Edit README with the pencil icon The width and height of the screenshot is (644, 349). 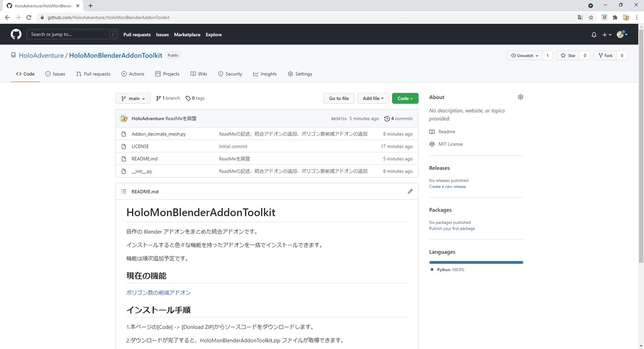tap(410, 191)
